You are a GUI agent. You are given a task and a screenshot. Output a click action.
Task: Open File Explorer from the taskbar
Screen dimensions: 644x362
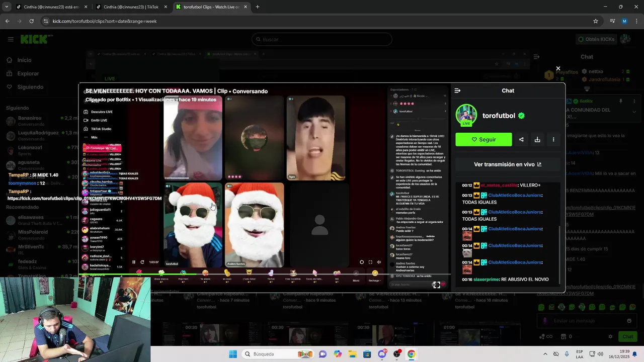click(x=352, y=354)
